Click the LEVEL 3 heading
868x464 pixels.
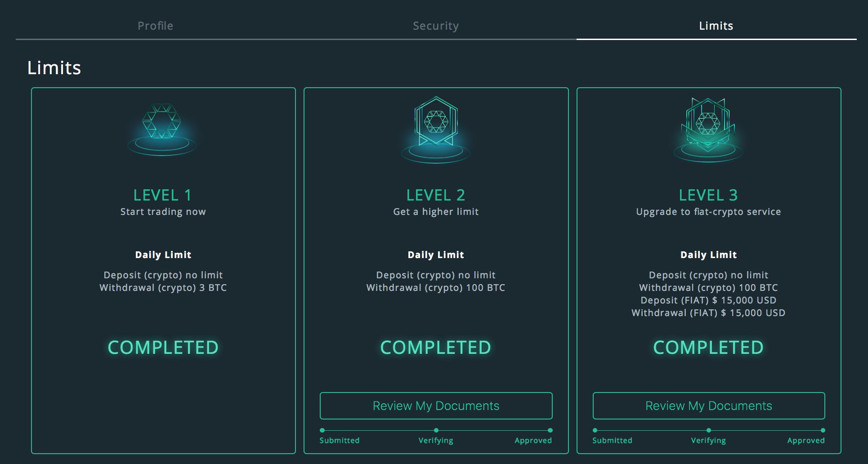tap(708, 195)
